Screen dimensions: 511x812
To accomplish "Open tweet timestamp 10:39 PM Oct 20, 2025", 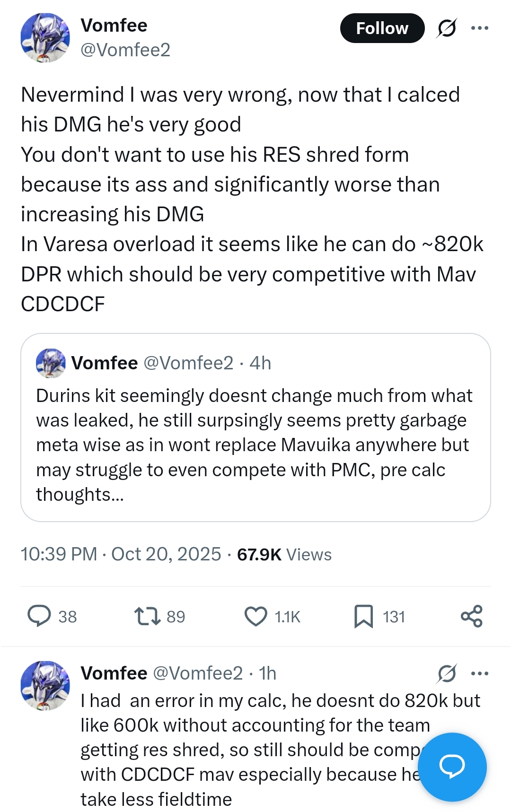I will [121, 554].
